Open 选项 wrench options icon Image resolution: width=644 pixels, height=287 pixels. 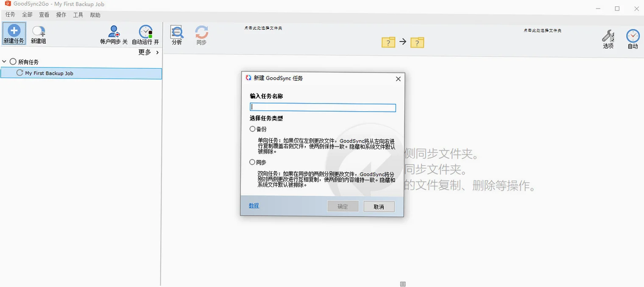pos(608,36)
